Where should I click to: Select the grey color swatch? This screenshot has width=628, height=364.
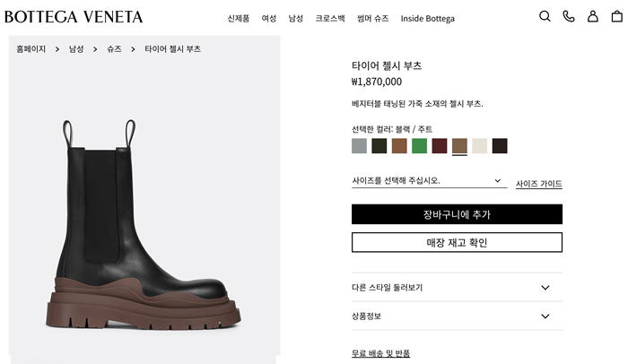pos(359,146)
